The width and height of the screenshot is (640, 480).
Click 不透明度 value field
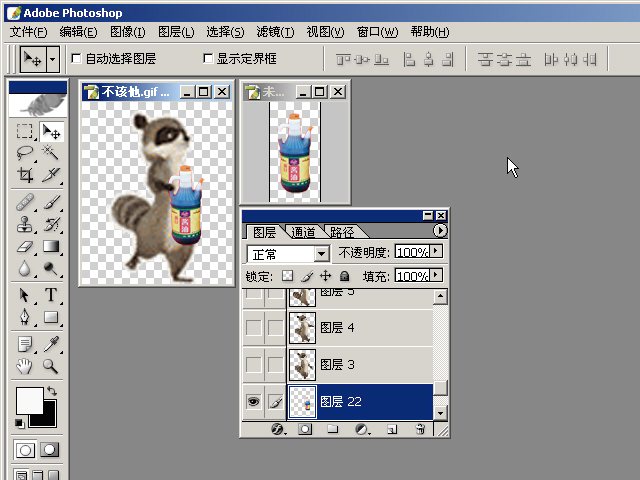412,252
